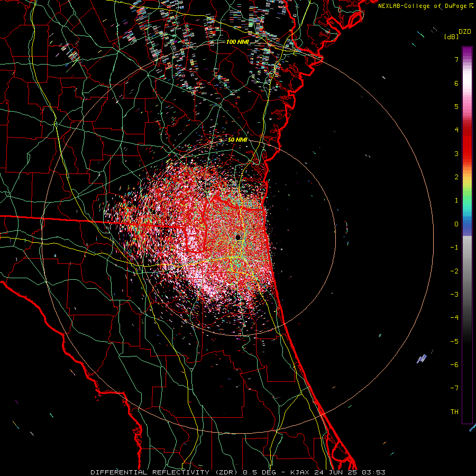This screenshot has width=476, height=476.
Task: Click the TH label on the color scale
Action: [x=454, y=412]
